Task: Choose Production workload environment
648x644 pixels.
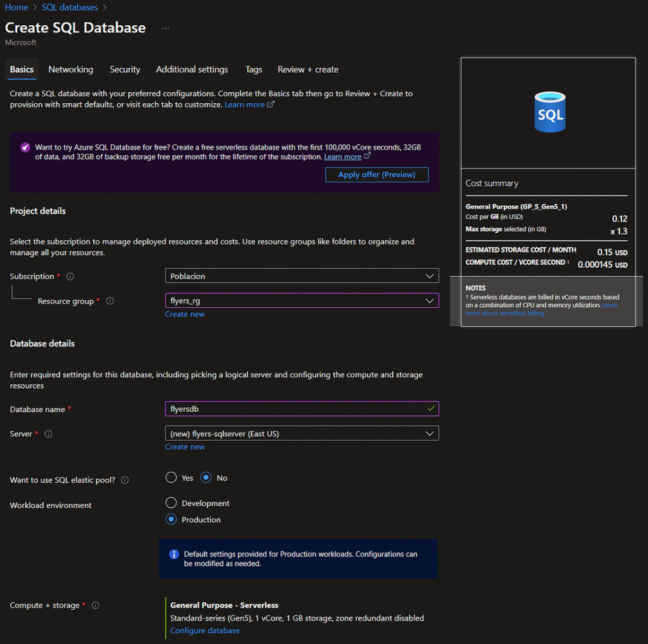Action: [171, 519]
